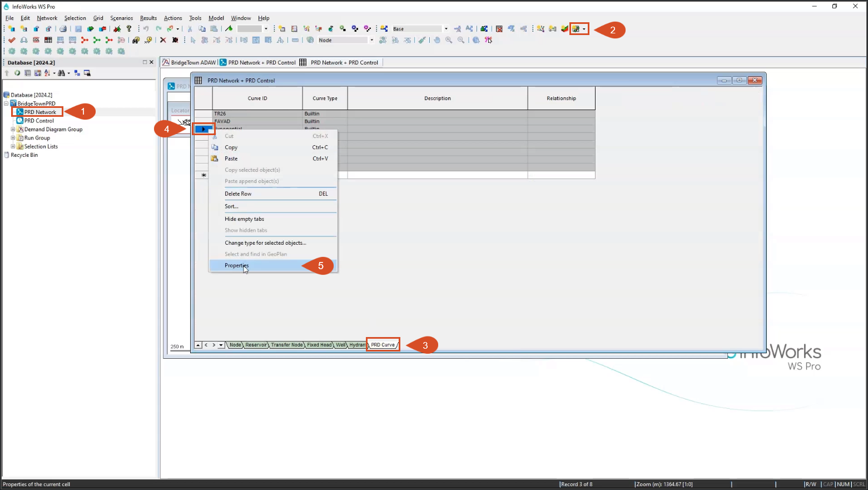868x490 pixels.
Task: Click the red X delete icon
Action: coord(163,40)
